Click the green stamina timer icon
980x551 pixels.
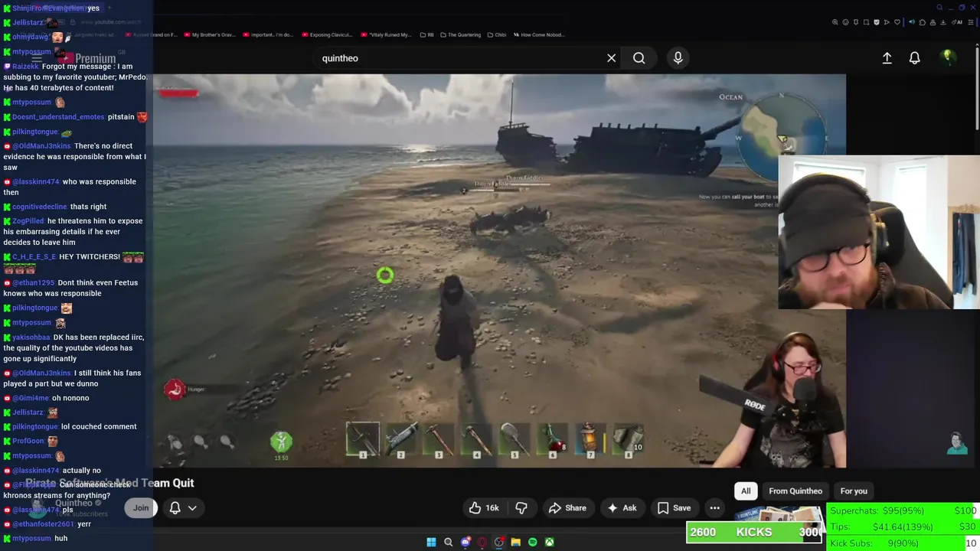tap(281, 442)
